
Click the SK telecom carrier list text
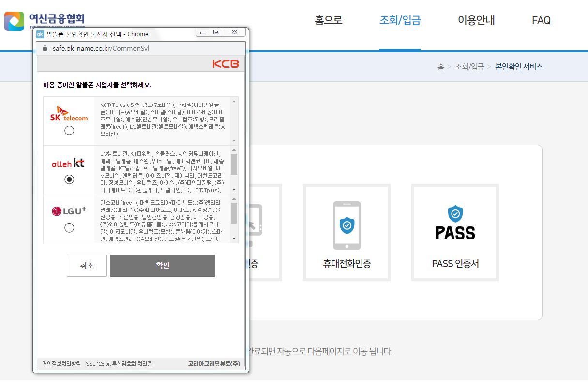163,119
